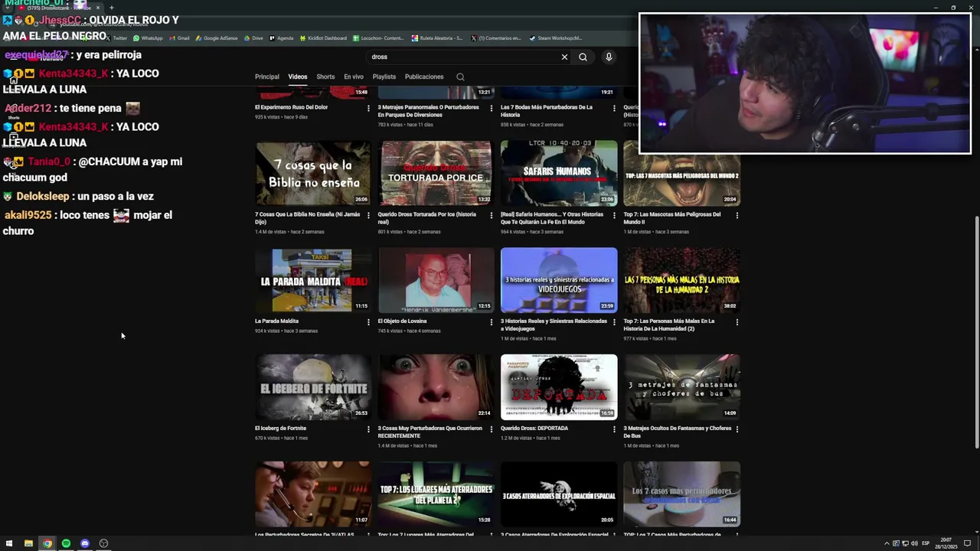Switch to the Principal channel tab

(267, 77)
